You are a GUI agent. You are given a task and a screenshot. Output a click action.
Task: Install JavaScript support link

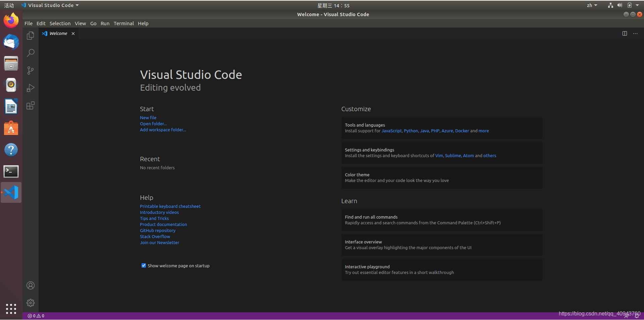pos(391,131)
